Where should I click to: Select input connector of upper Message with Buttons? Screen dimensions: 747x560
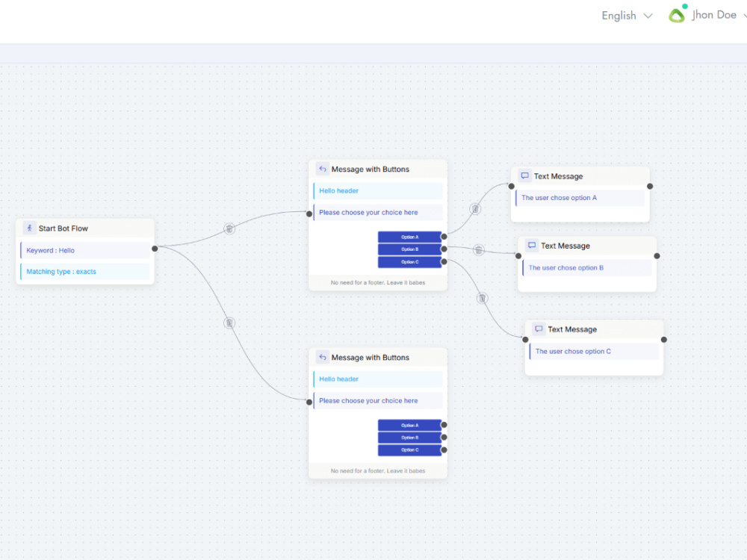pyautogui.click(x=309, y=214)
